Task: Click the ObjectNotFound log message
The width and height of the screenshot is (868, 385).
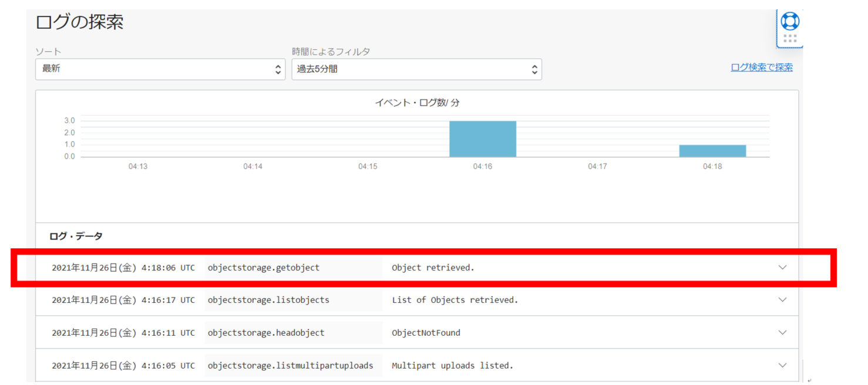Action: 426,333
